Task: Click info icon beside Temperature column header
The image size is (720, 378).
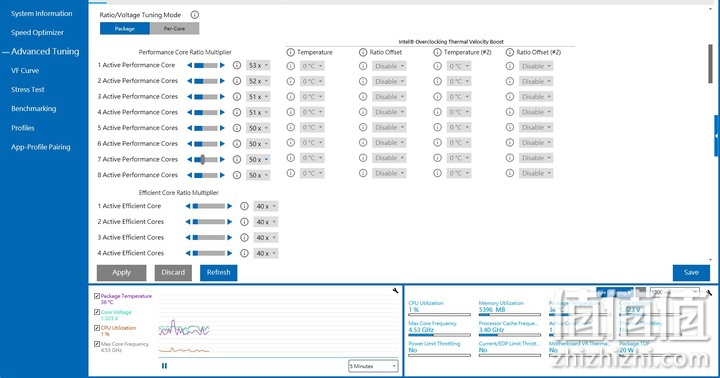Action: pos(291,52)
